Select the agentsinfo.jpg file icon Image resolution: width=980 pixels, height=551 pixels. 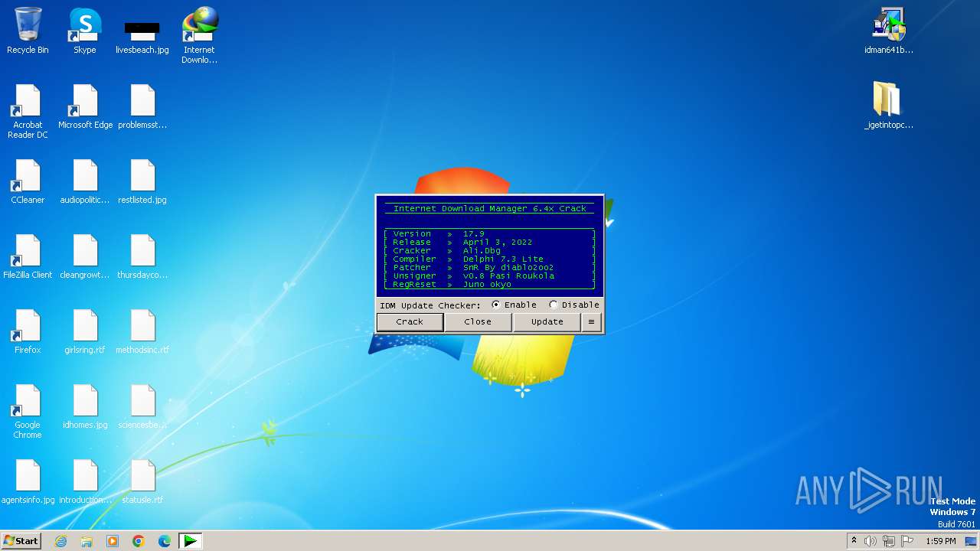[28, 482]
